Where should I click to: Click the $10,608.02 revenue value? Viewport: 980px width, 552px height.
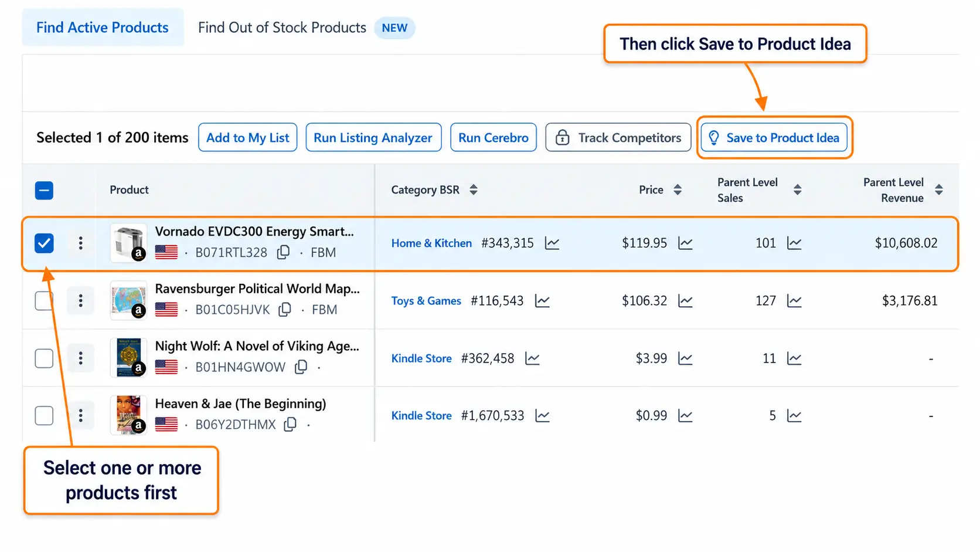pyautogui.click(x=906, y=243)
